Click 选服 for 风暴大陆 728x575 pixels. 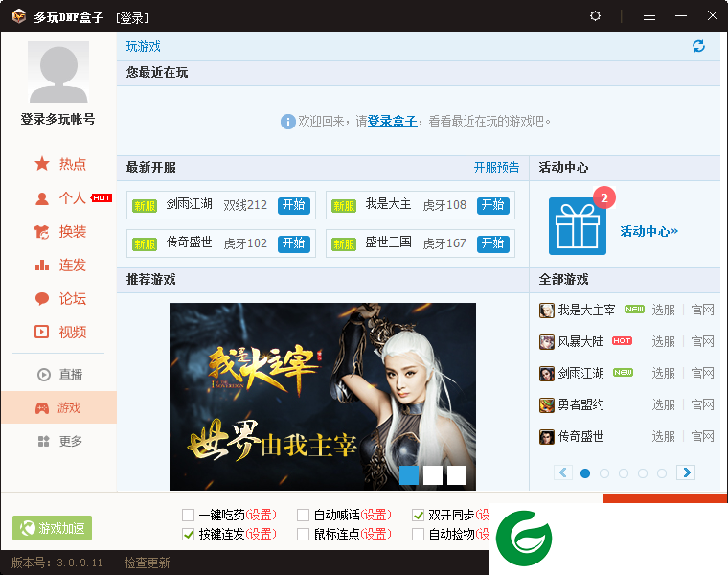point(663,341)
